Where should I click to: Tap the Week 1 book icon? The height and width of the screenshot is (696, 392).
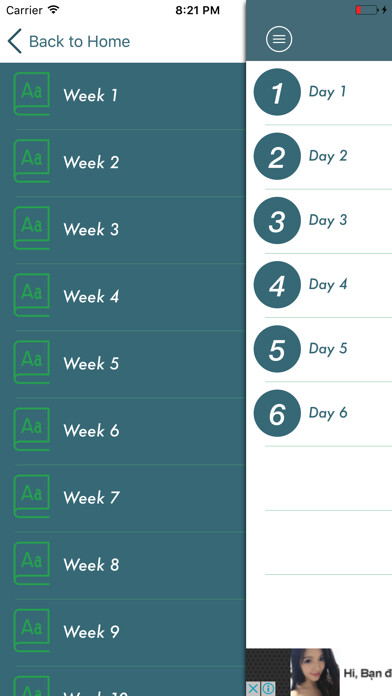point(32,94)
